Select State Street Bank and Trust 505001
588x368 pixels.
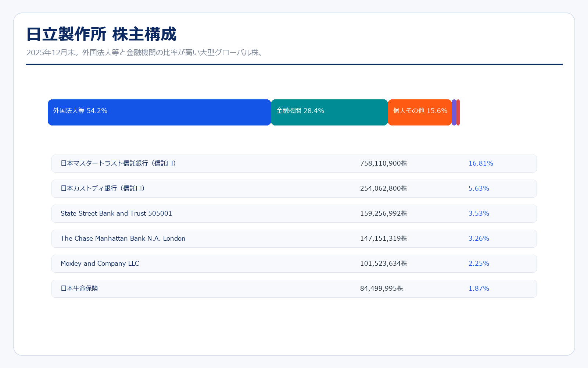[116, 213]
